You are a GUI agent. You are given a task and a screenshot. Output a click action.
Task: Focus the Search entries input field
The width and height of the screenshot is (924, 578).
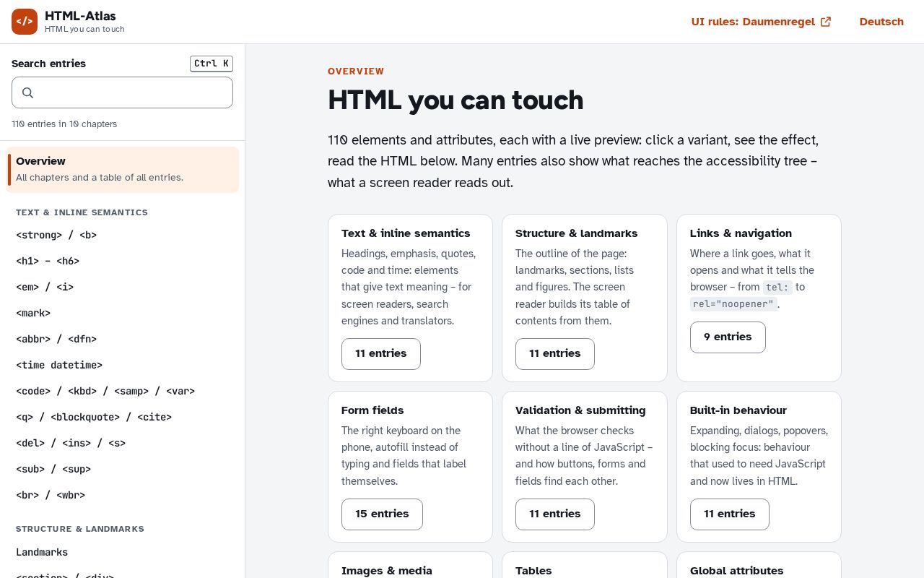coord(122,92)
